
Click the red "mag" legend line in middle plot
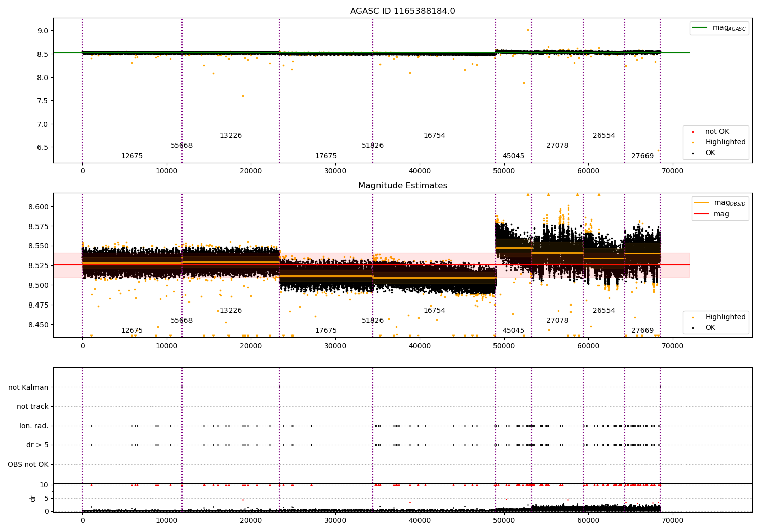(701, 214)
